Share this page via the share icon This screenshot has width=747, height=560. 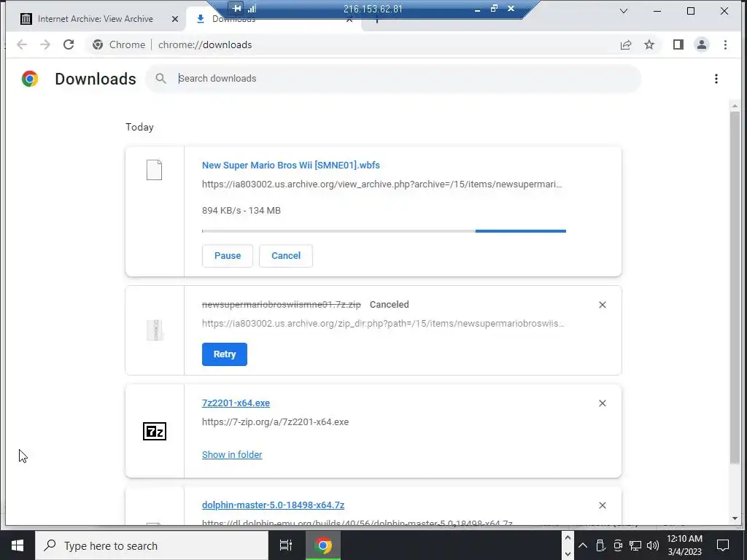coord(625,44)
